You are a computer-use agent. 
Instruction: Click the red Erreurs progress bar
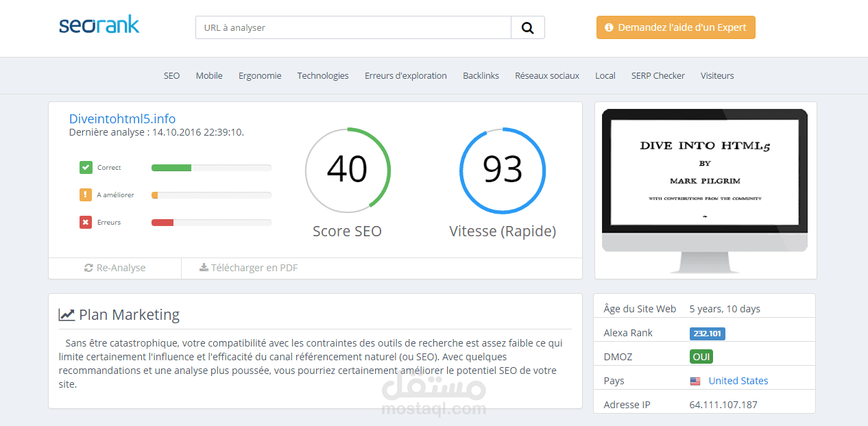(x=211, y=223)
